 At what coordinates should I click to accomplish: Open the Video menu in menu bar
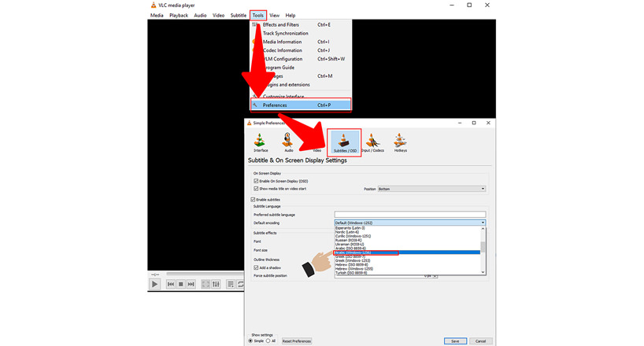coord(219,15)
